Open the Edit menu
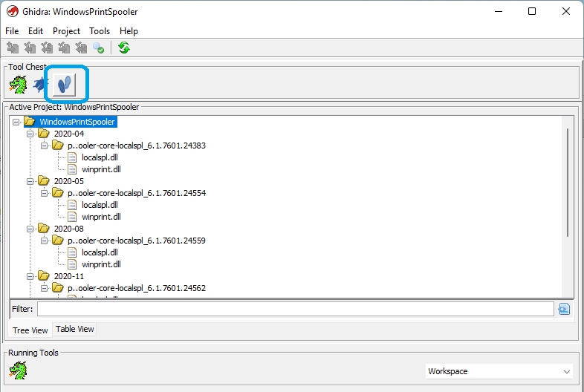This screenshot has height=392, width=584. 36,31
